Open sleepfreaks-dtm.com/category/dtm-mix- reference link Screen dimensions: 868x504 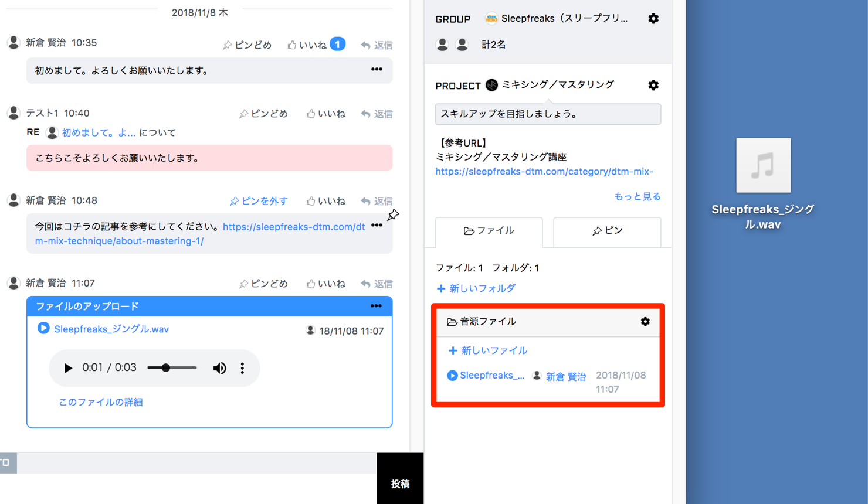click(544, 171)
